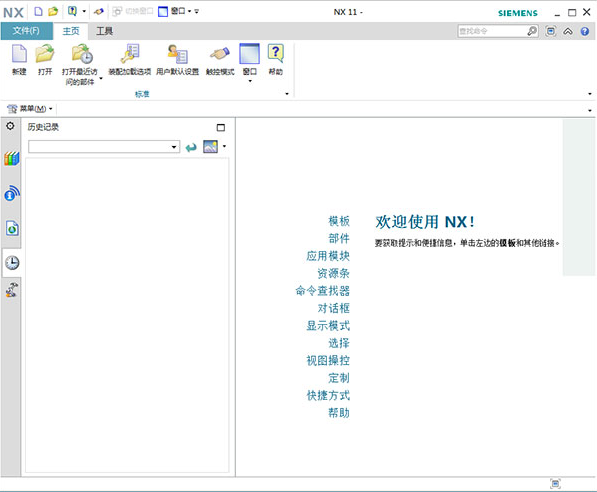
Task: Expand the Window ribbon button dropdown arrow
Action: pyautogui.click(x=250, y=81)
